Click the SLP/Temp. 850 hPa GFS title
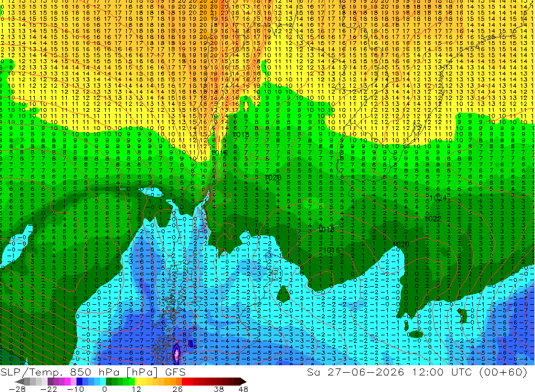 (93, 372)
